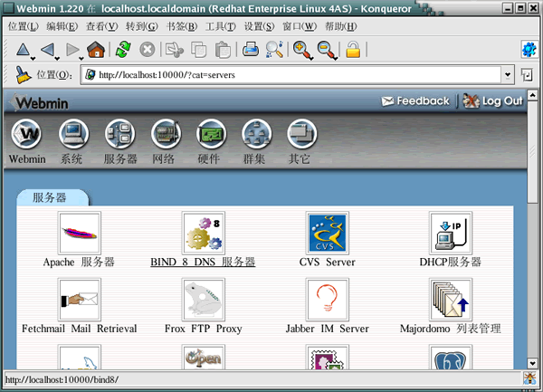Image resolution: width=543 pixels, height=392 pixels.
Task: Expand the Back arrow history dropdown
Action: (57, 59)
